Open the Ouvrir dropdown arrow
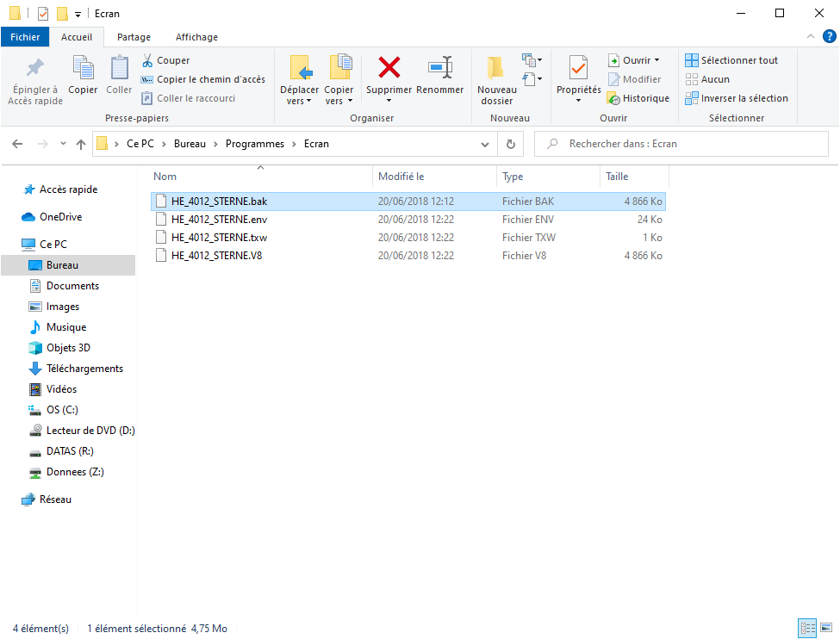This screenshot has height=639, width=840. (x=656, y=60)
